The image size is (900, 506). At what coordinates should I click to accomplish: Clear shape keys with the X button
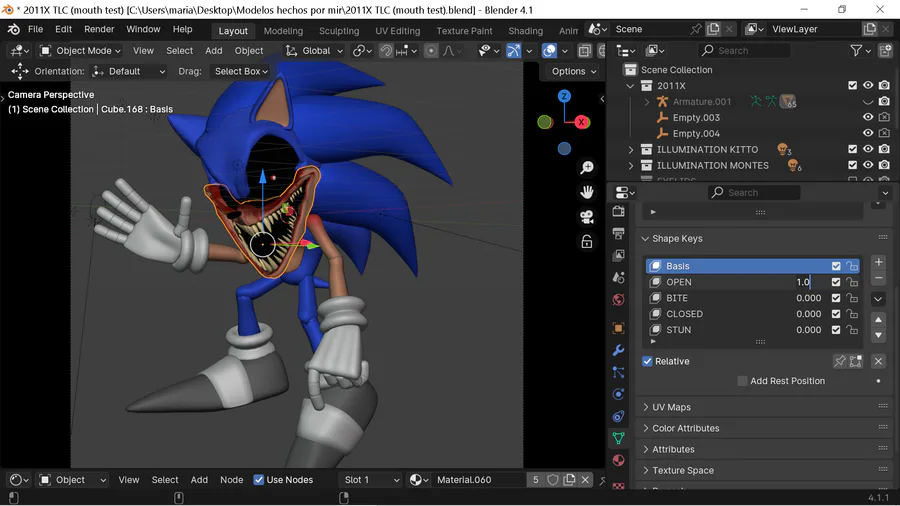878,361
